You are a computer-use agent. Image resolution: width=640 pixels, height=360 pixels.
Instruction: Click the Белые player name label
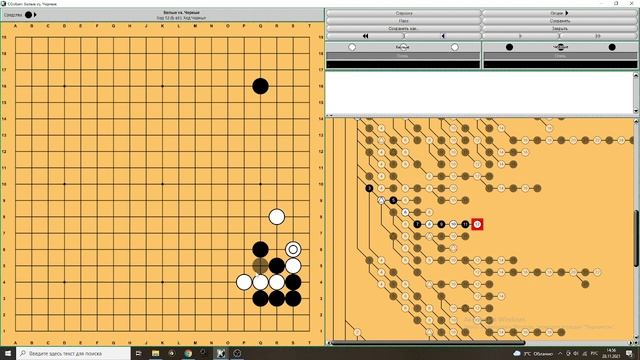pos(403,47)
